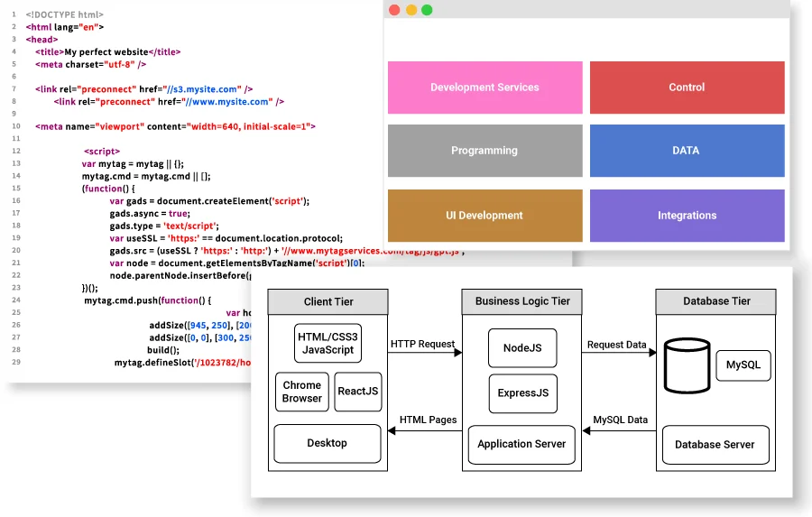Click the HTTP Request arrow label
812x517 pixels.
coord(422,345)
